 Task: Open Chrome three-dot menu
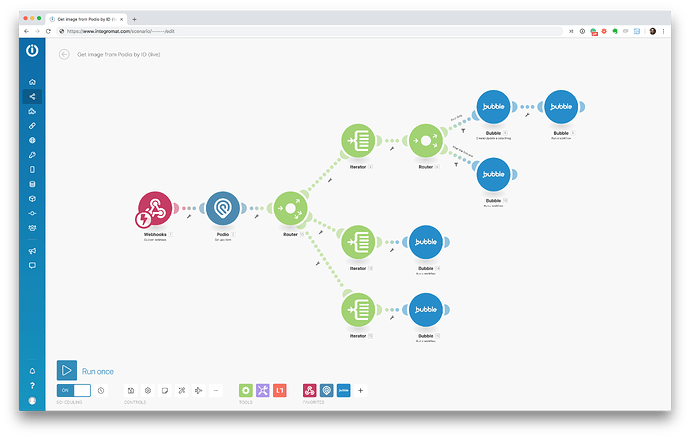664,31
